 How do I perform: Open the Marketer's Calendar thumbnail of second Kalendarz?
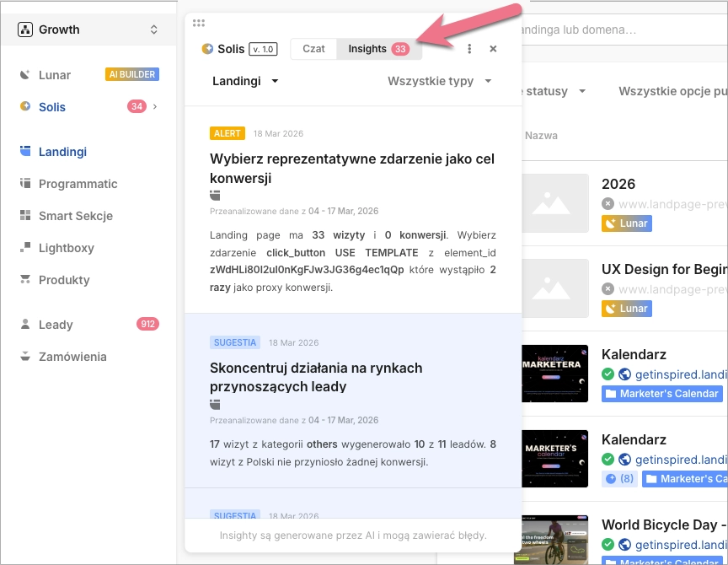coord(555,459)
